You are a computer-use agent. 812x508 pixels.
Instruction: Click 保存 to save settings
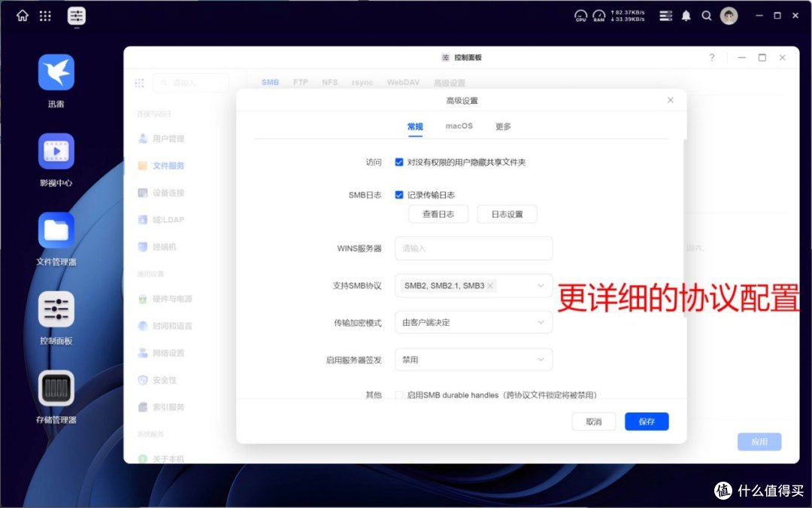647,422
